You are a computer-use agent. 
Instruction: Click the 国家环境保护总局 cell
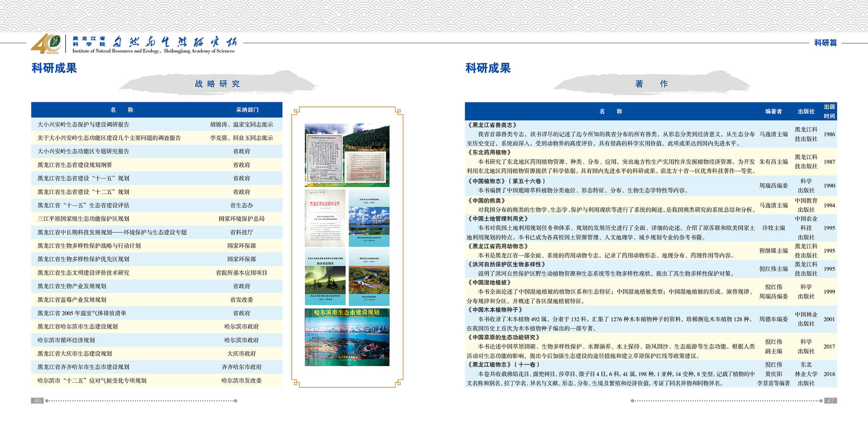[241, 219]
